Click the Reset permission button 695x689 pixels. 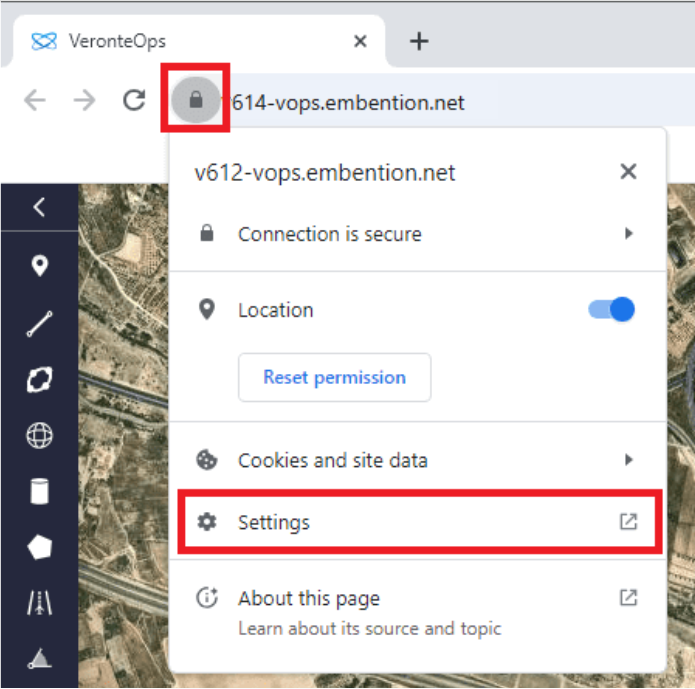[334, 377]
